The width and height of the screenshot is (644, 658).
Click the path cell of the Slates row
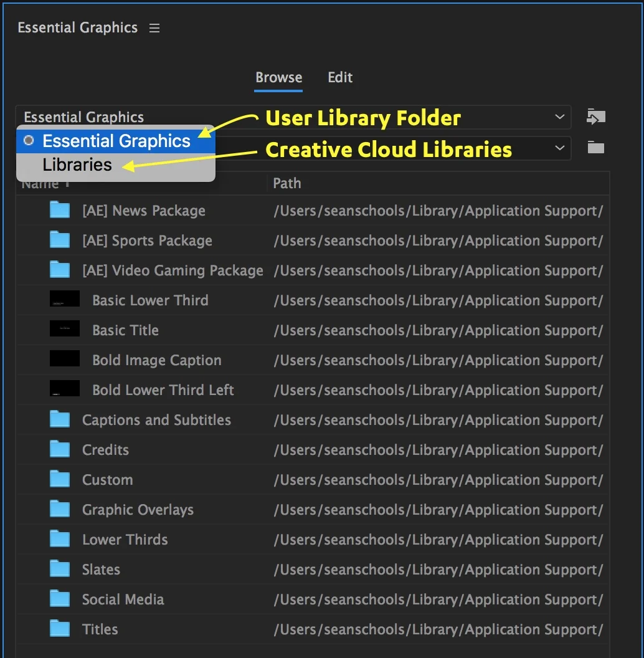click(x=438, y=570)
